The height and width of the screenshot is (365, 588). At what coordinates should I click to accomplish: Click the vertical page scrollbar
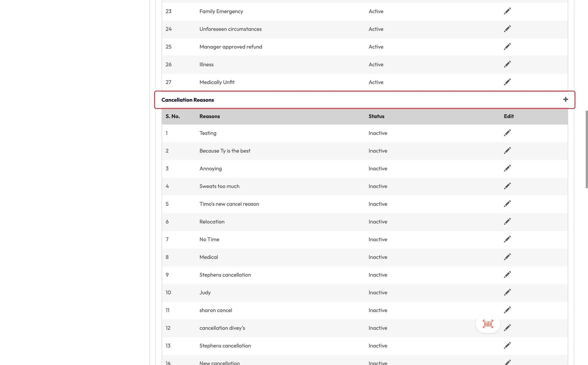587,149
